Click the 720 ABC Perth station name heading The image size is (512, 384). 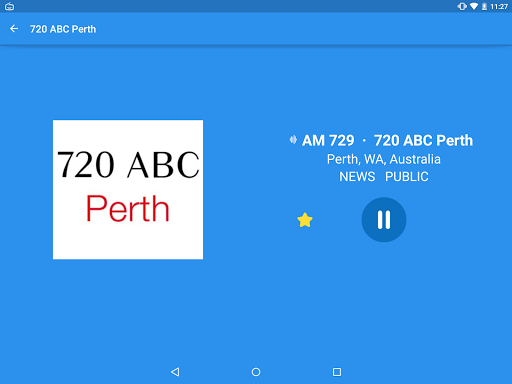[423, 140]
